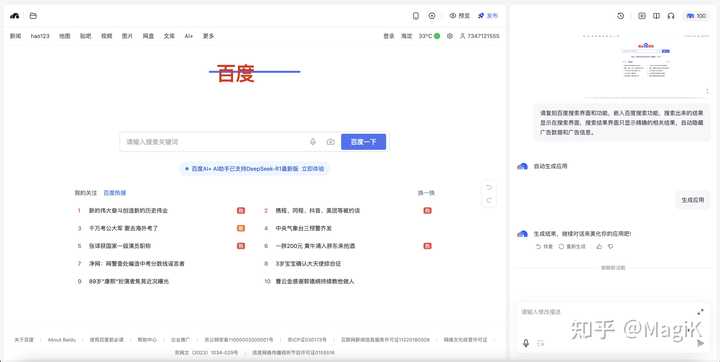This screenshot has width=720, height=362.
Task: Click the thumbs-up icon under the reply
Action: (x=599, y=247)
